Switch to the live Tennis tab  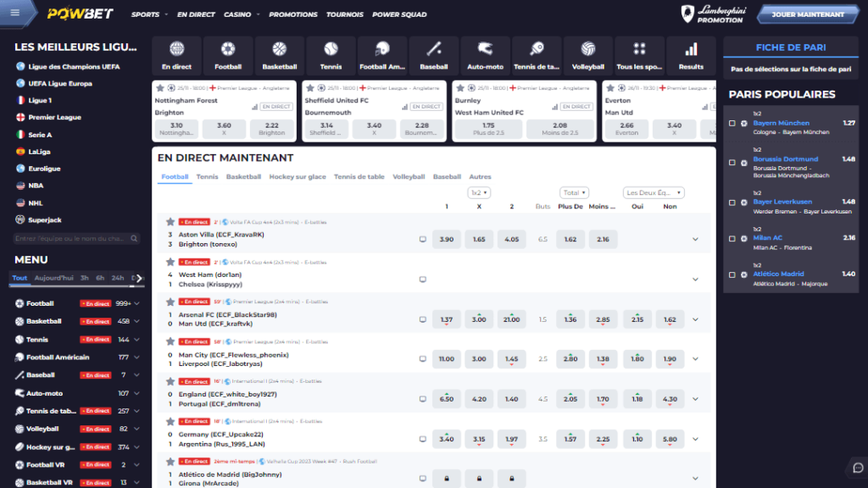coord(207,176)
